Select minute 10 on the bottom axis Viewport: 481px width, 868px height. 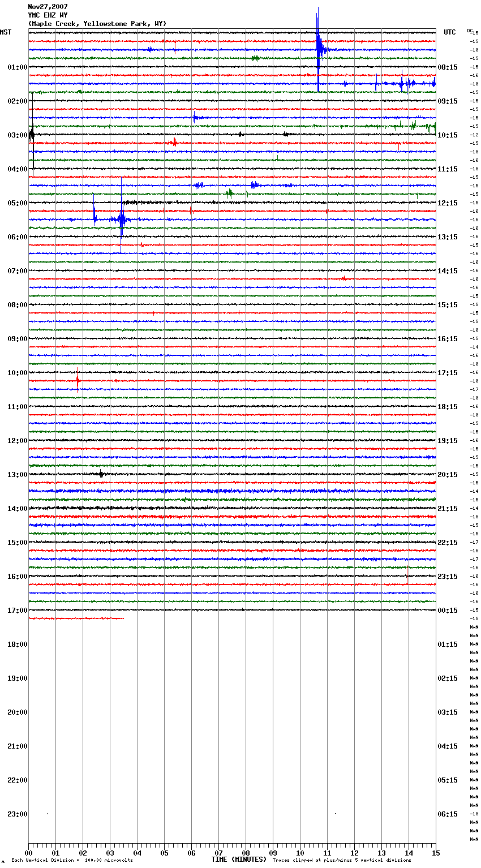[x=300, y=853]
